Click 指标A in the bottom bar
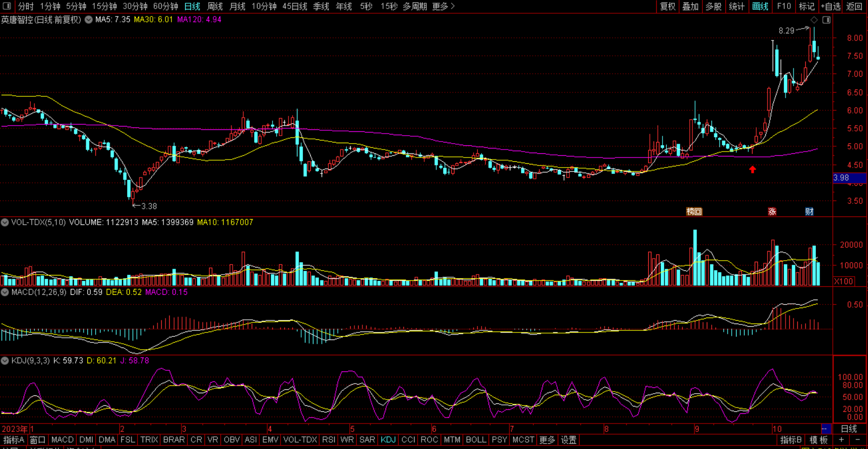Screen dimensions: 868x449 point(14,440)
